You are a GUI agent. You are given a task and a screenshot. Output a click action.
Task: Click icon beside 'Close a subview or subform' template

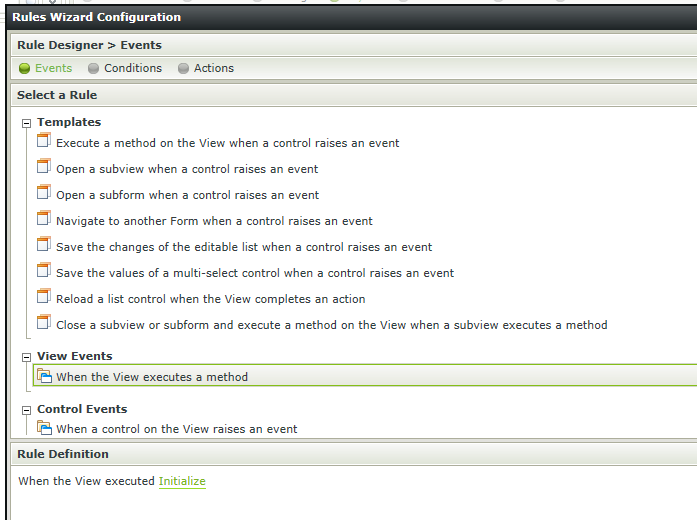[x=43, y=323]
